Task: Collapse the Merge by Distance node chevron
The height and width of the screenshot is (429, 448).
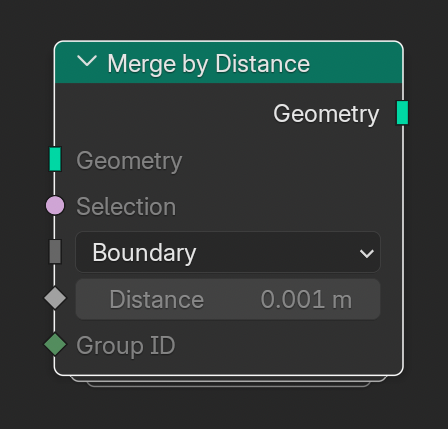Action: 87,61
